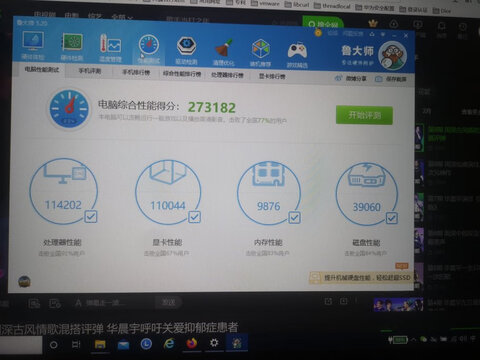The width and height of the screenshot is (480, 360).
Task: Switch to the 显卡排行榜 tab
Action: point(272,76)
